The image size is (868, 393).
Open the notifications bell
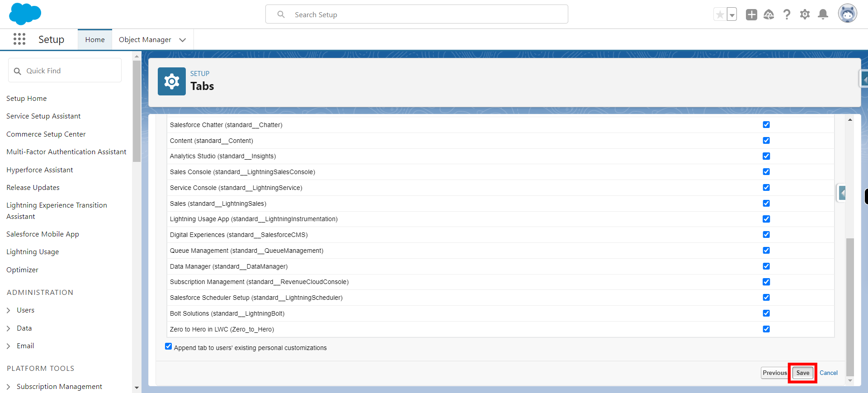[823, 14]
